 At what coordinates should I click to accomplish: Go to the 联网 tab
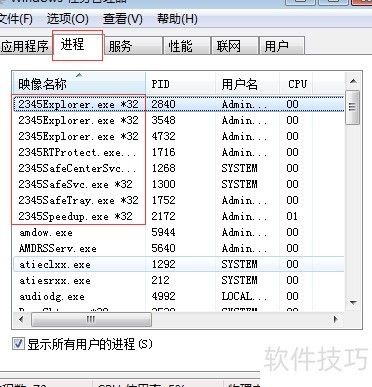point(235,46)
